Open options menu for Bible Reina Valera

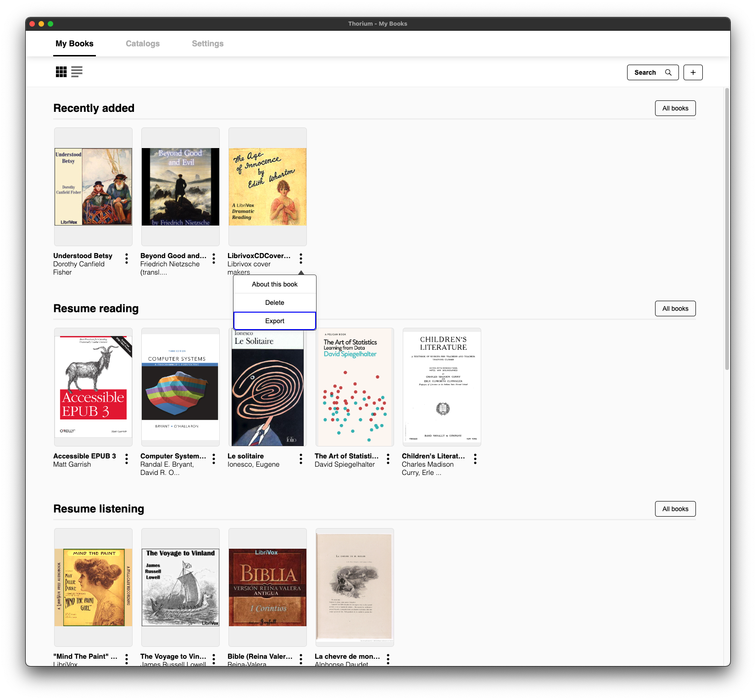click(301, 659)
